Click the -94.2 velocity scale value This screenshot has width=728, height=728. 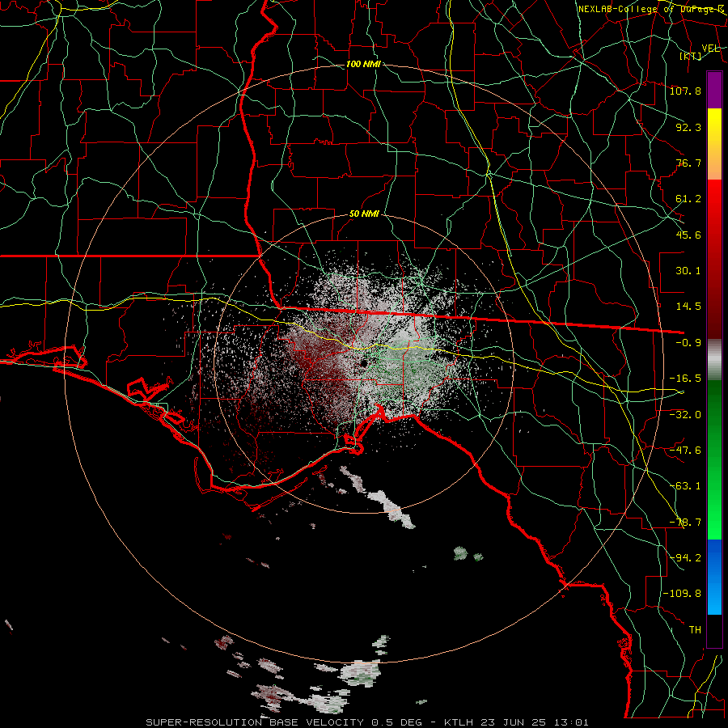click(x=685, y=558)
